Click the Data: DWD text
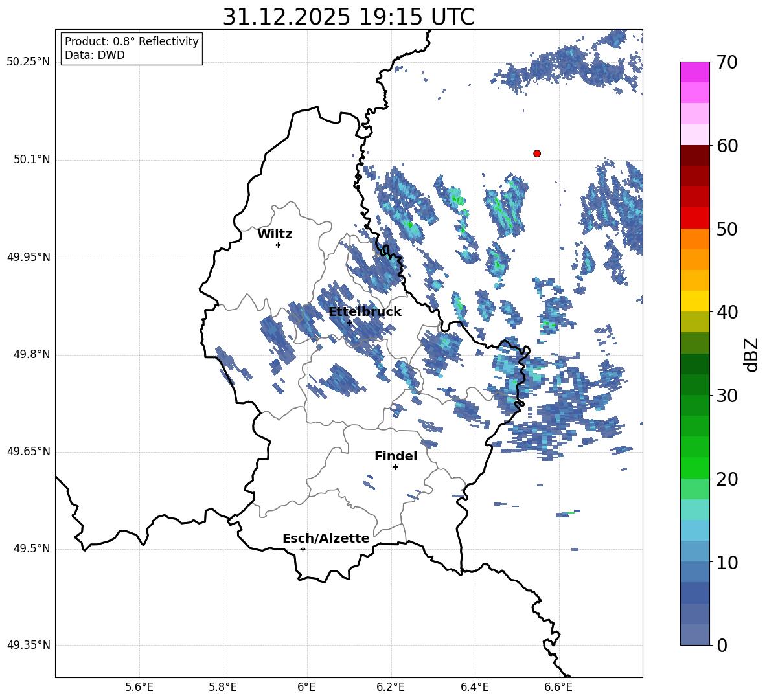Viewport: 767px width, 700px height. (x=95, y=55)
